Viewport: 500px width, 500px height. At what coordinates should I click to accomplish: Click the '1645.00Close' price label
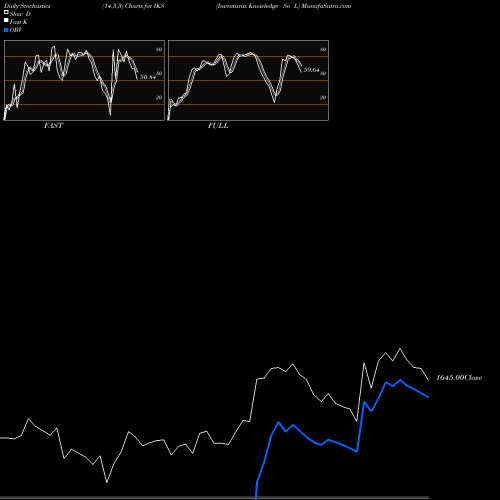point(459,378)
